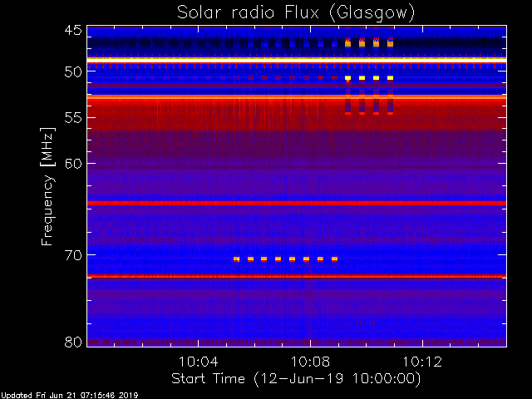Screen dimensions: 532x399
Task: Click the '10:12' time axis label
Action: coord(422,362)
